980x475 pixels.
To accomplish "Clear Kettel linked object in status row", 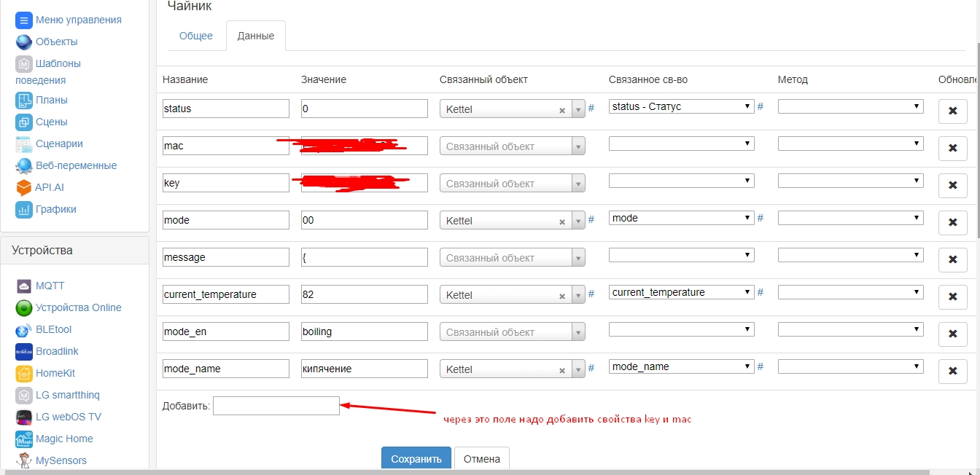I will [x=562, y=111].
